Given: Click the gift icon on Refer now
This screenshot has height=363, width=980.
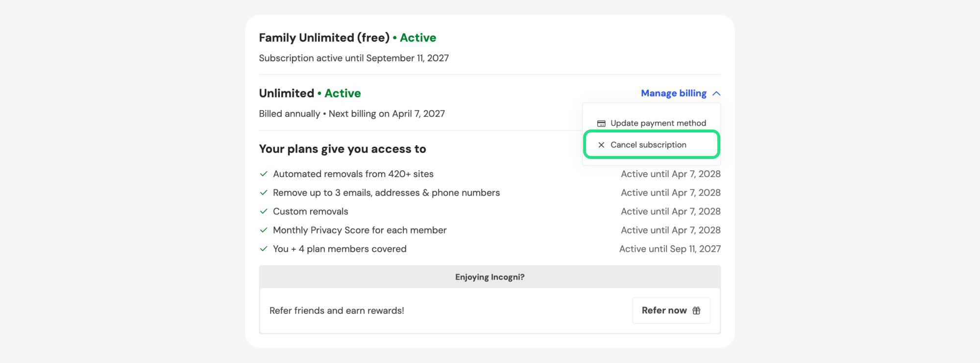Looking at the screenshot, I should (696, 311).
